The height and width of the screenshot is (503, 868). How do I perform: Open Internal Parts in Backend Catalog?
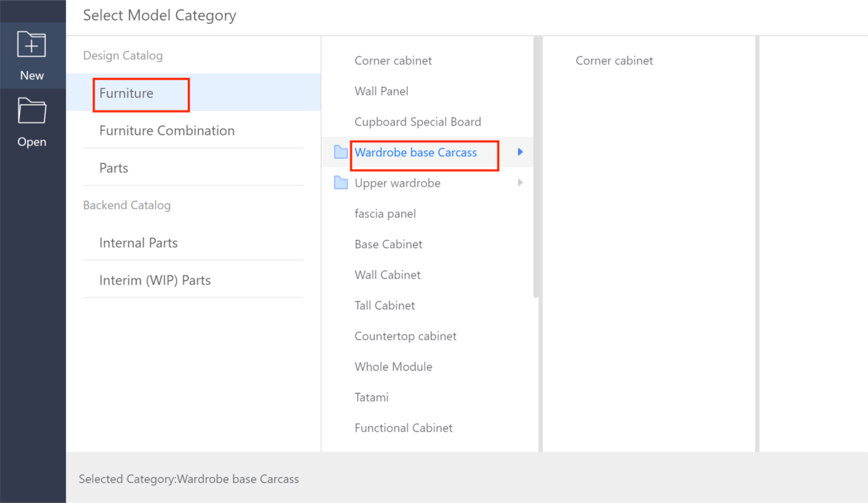(138, 243)
